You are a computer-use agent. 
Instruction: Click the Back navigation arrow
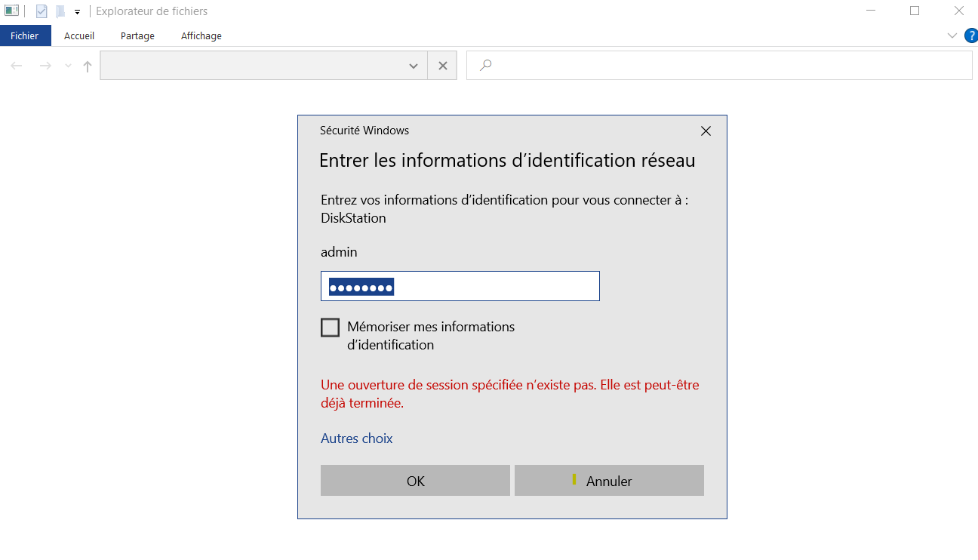click(x=17, y=66)
